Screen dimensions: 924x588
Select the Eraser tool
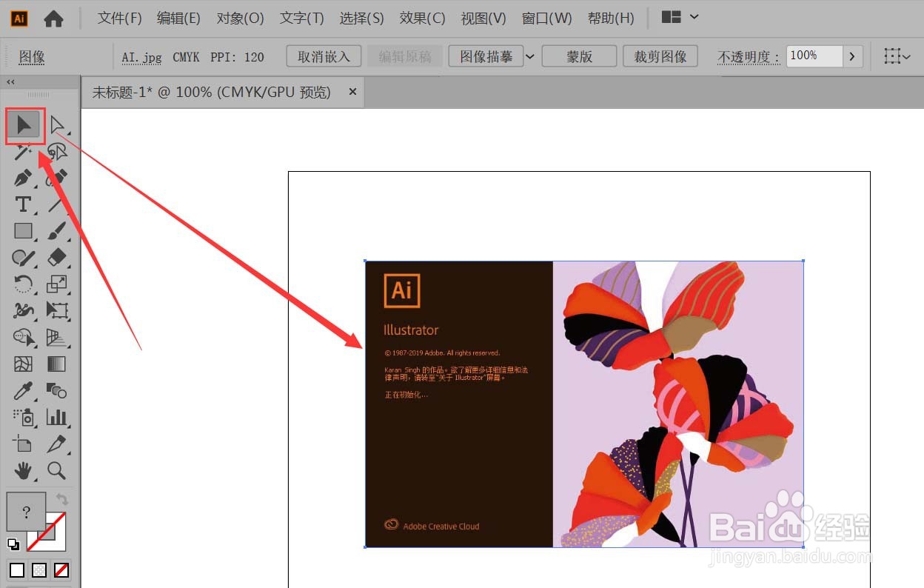pyautogui.click(x=58, y=258)
